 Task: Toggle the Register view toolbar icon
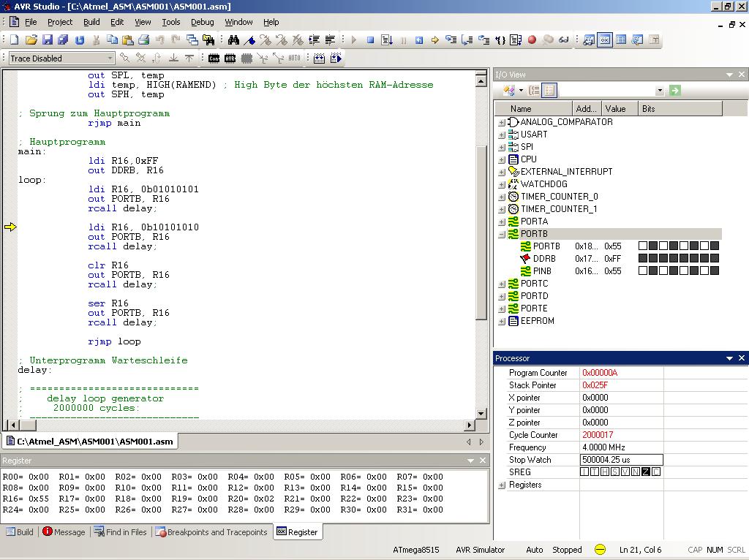pyautogui.click(x=605, y=40)
